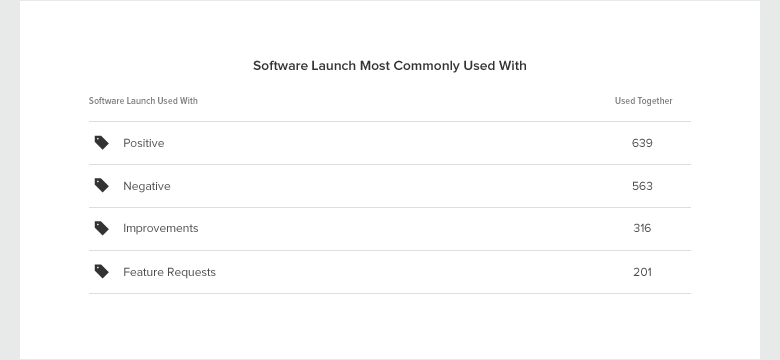Viewport: 780px width, 360px height.
Task: Click the tag icon beside Negative
Action: pyautogui.click(x=101, y=185)
